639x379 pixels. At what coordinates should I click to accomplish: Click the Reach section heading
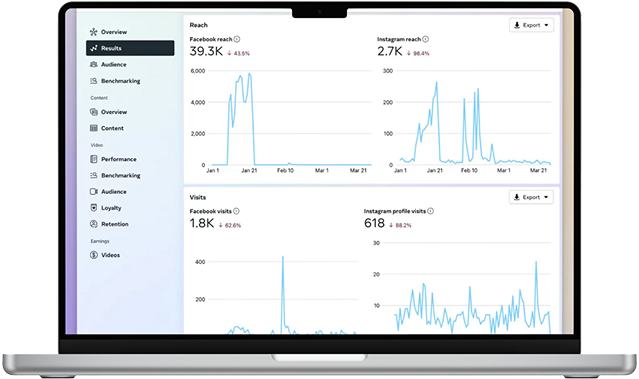pyautogui.click(x=198, y=25)
